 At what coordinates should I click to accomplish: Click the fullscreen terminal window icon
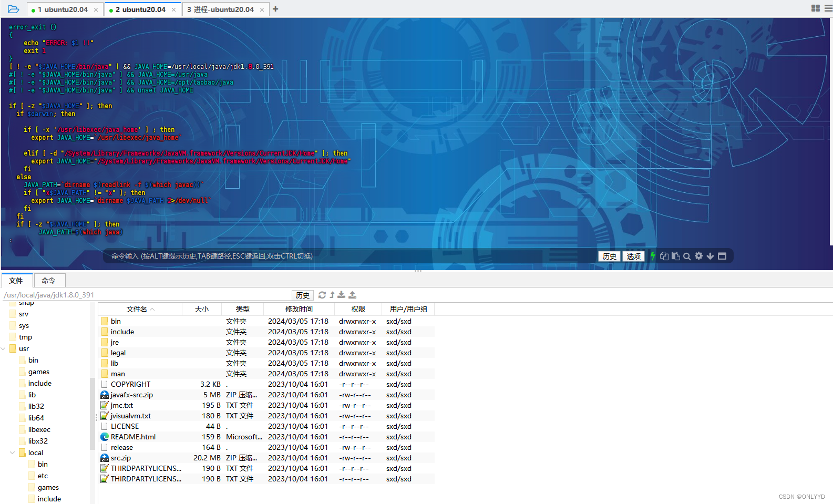pyautogui.click(x=722, y=256)
